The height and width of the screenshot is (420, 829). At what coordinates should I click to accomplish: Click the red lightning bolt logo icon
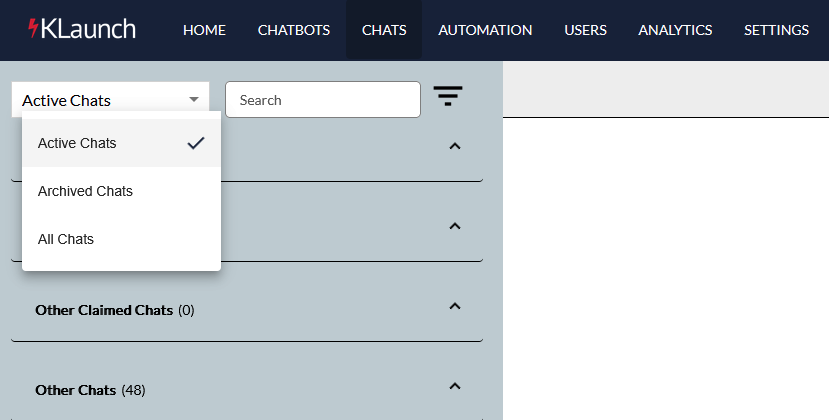tap(33, 29)
